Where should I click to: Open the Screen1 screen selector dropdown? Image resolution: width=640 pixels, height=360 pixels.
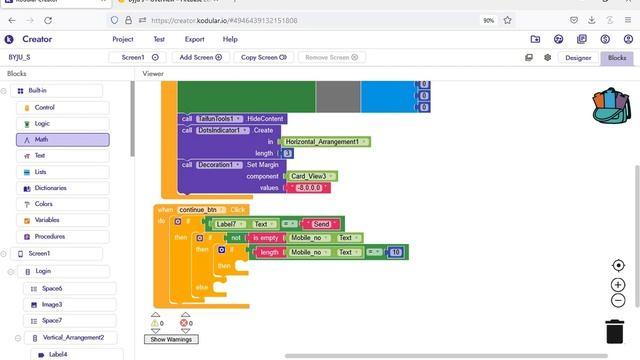click(137, 58)
